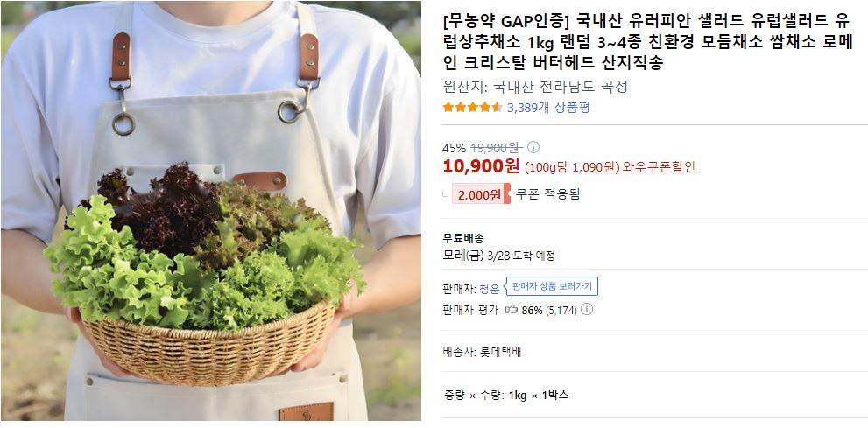Click info icon beside 19,900원 original price
Viewport: 868px width, 428px height.
[533, 147]
